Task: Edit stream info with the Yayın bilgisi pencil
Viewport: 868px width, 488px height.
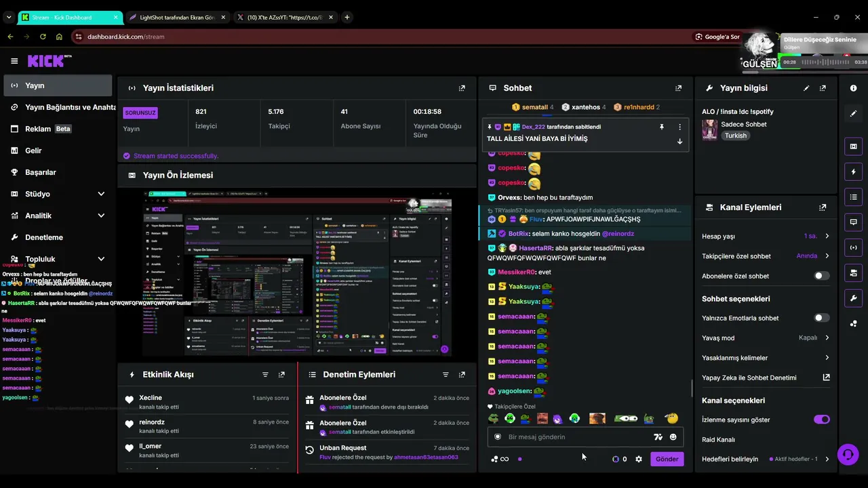Action: [x=806, y=88]
